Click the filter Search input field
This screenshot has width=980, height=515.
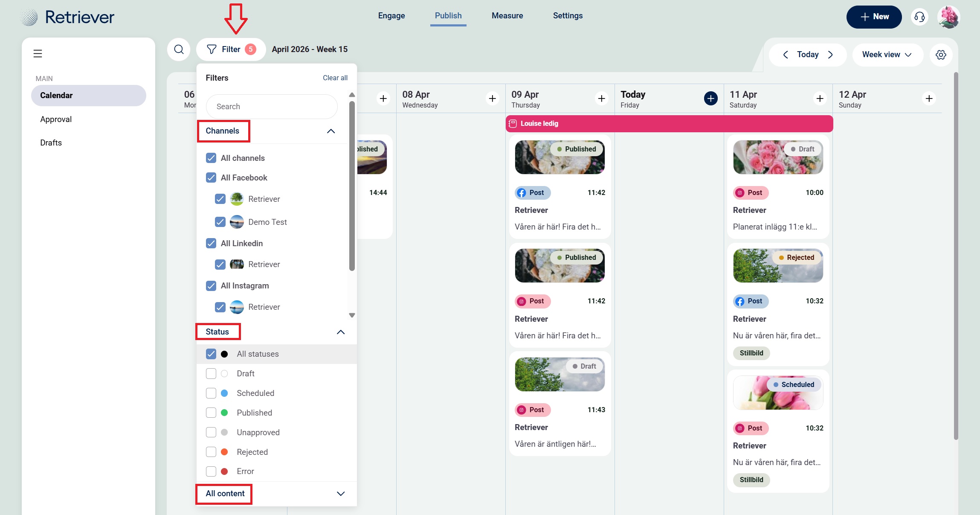(272, 107)
